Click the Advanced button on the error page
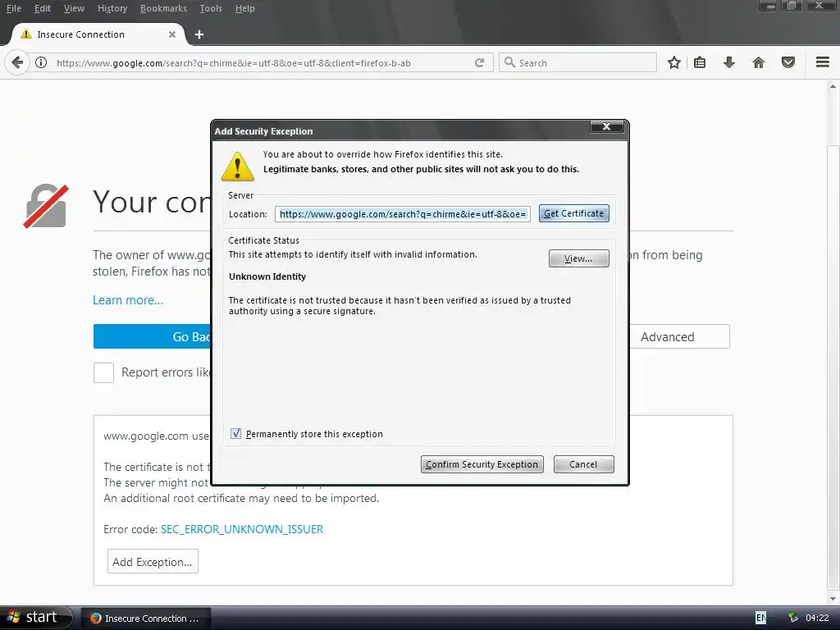Image resolution: width=840 pixels, height=630 pixels. [679, 336]
